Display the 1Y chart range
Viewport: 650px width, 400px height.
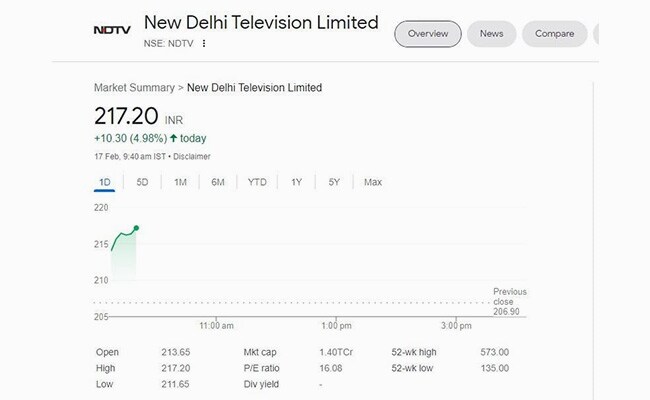(x=296, y=182)
